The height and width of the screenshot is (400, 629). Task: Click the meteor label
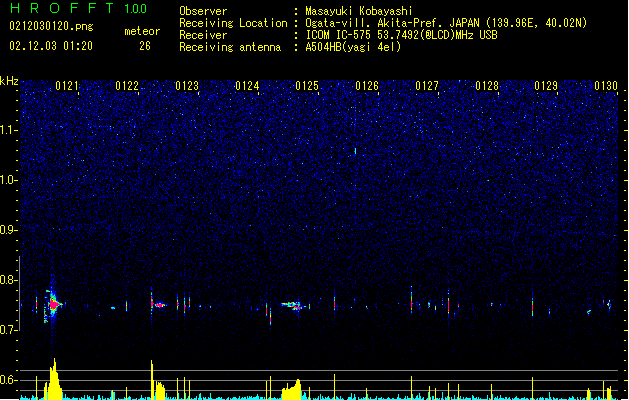(x=142, y=31)
